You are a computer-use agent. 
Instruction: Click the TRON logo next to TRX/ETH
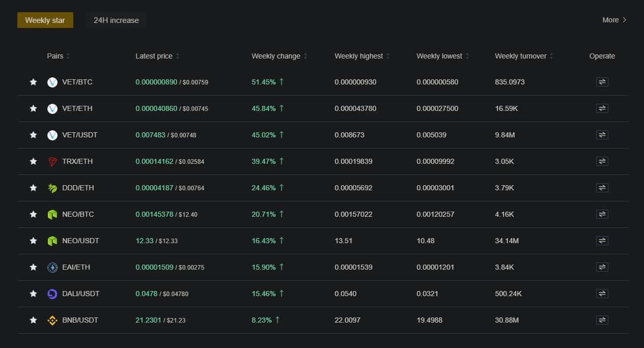pos(52,161)
